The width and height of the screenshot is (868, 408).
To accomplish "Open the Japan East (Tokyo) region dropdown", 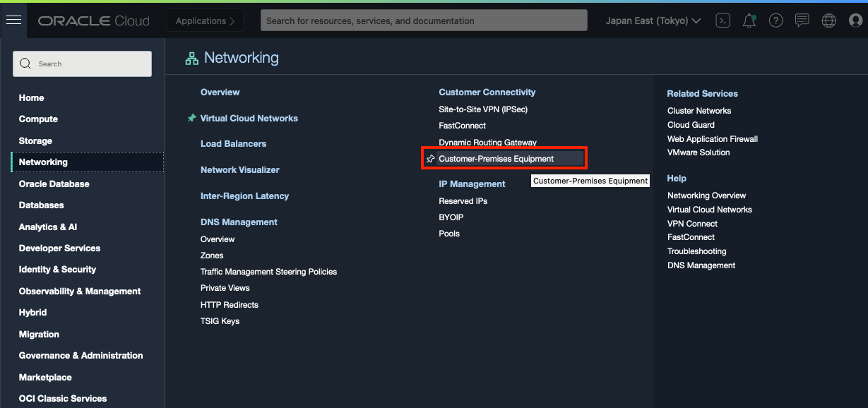I will 653,20.
